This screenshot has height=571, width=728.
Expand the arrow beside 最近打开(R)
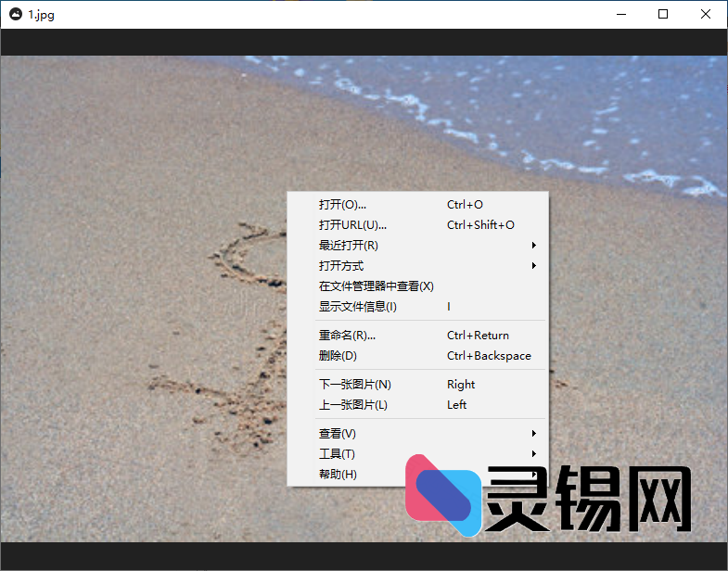tap(534, 245)
